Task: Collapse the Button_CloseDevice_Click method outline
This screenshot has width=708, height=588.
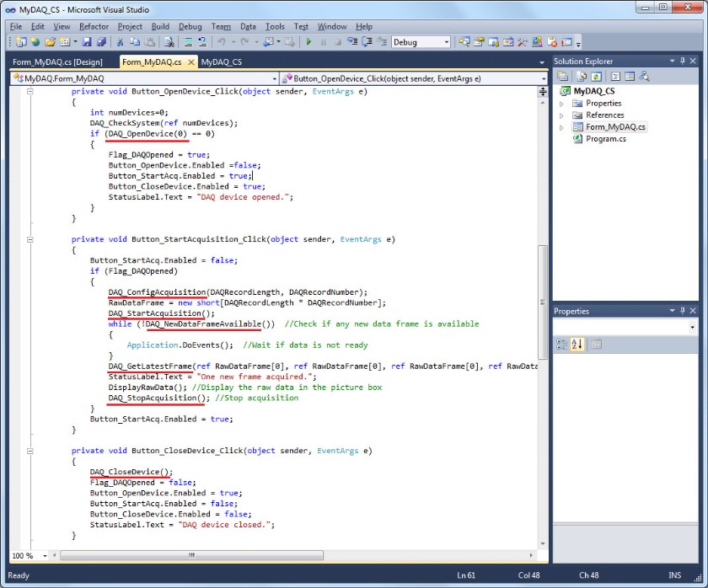Action: [29, 451]
